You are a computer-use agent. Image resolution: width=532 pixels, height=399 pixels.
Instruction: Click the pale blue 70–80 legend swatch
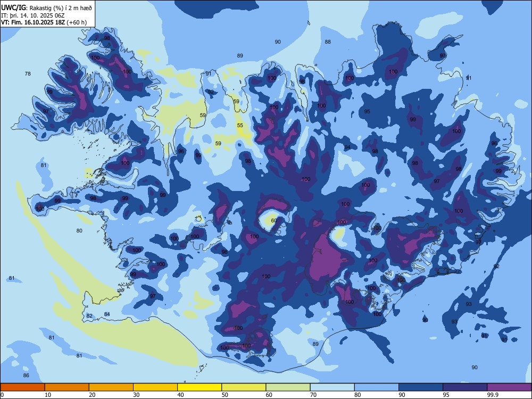pyautogui.click(x=332, y=387)
